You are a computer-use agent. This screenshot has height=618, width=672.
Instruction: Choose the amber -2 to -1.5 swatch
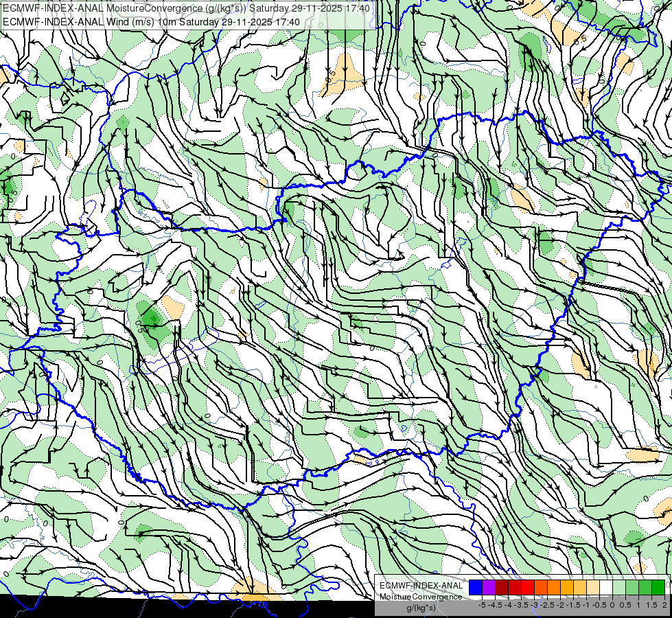[x=567, y=587]
